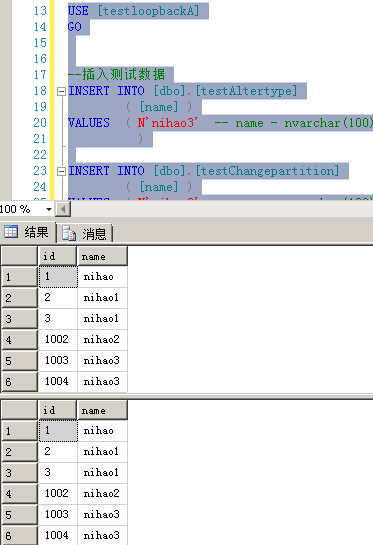Select id cell 1004 in first grid
This screenshot has width=373, height=545.
(x=58, y=381)
